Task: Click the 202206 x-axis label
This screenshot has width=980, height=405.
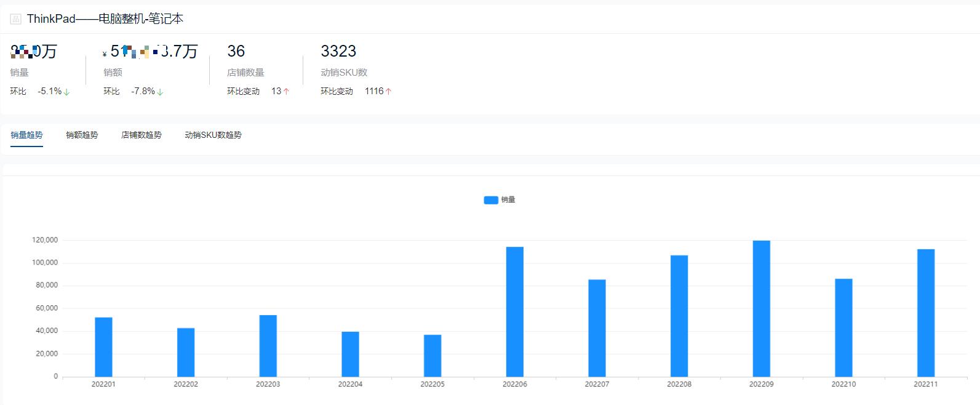Action: (x=515, y=384)
